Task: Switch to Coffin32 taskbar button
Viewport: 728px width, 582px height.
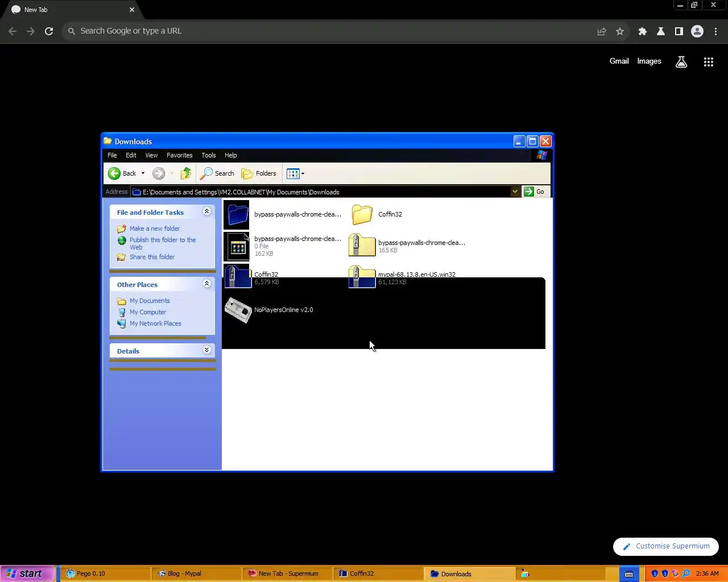Action: click(x=379, y=573)
